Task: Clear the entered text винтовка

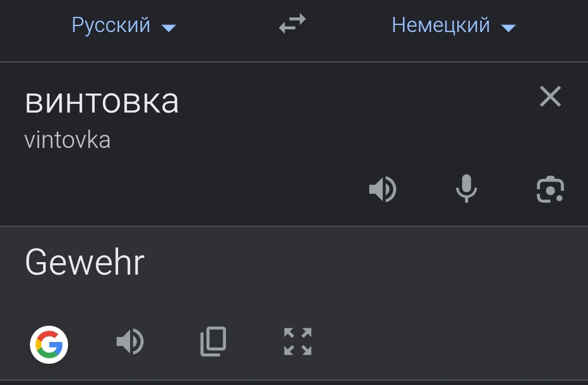Action: coord(550,97)
